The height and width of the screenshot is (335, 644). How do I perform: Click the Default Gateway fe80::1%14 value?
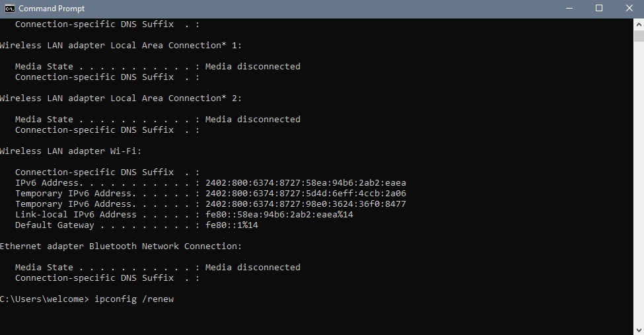232,225
